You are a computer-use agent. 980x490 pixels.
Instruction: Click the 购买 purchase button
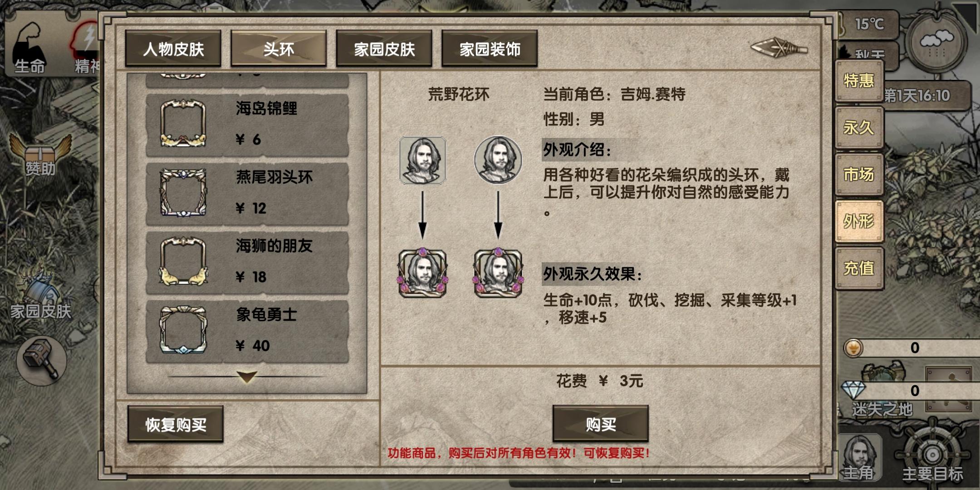[x=601, y=424]
